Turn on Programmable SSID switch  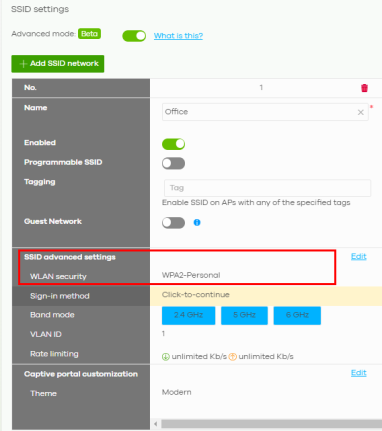pos(173,163)
